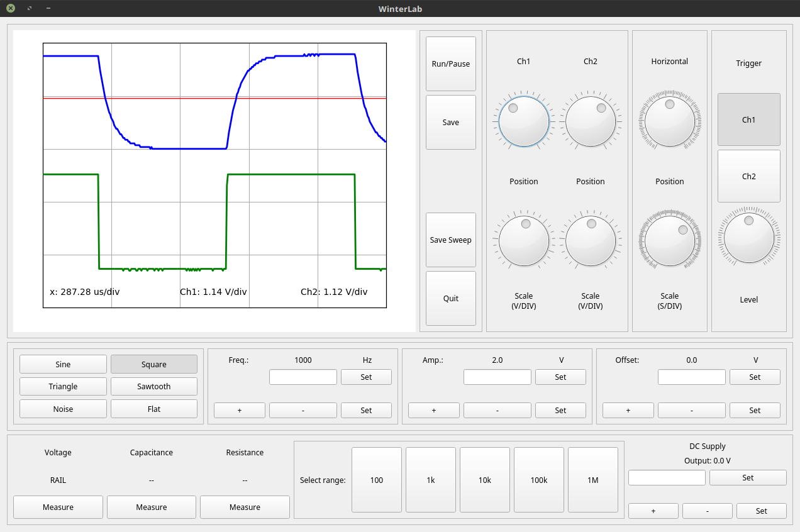800x532 pixels.
Task: Choose the Sine waveform
Action: point(63,364)
